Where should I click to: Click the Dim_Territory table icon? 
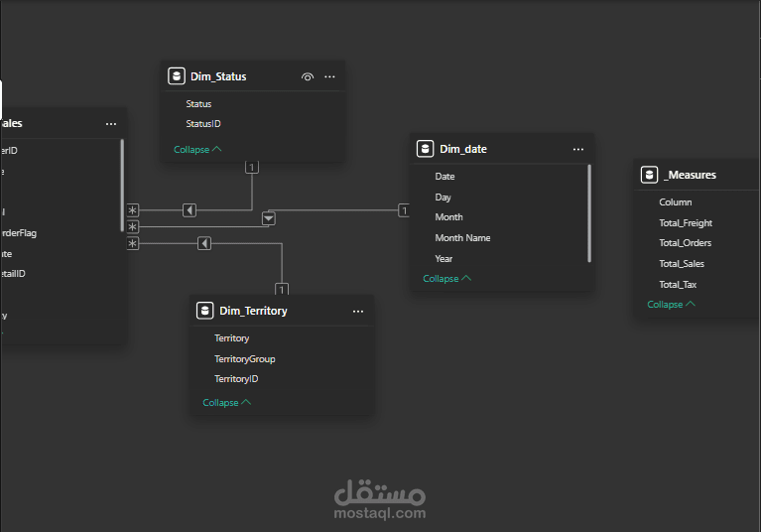[204, 311]
